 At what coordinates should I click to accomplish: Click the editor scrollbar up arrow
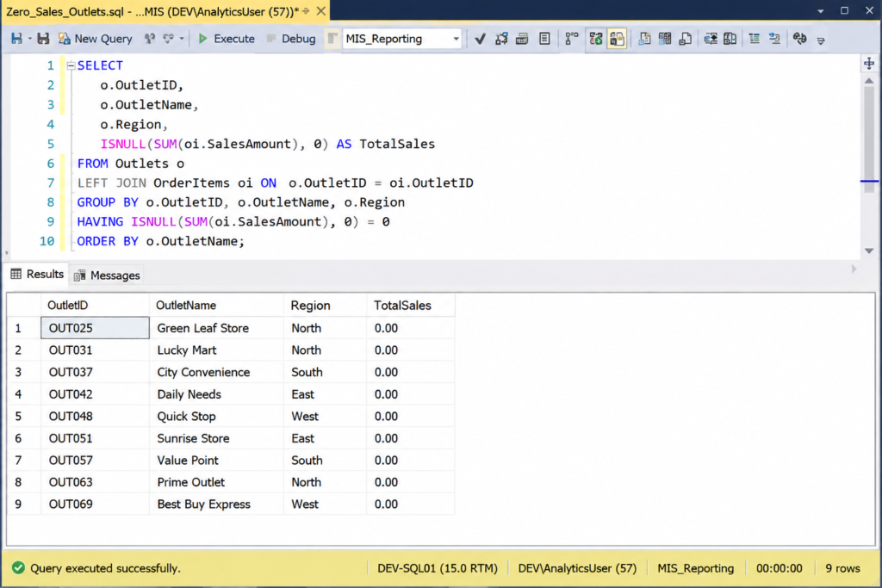tap(869, 82)
